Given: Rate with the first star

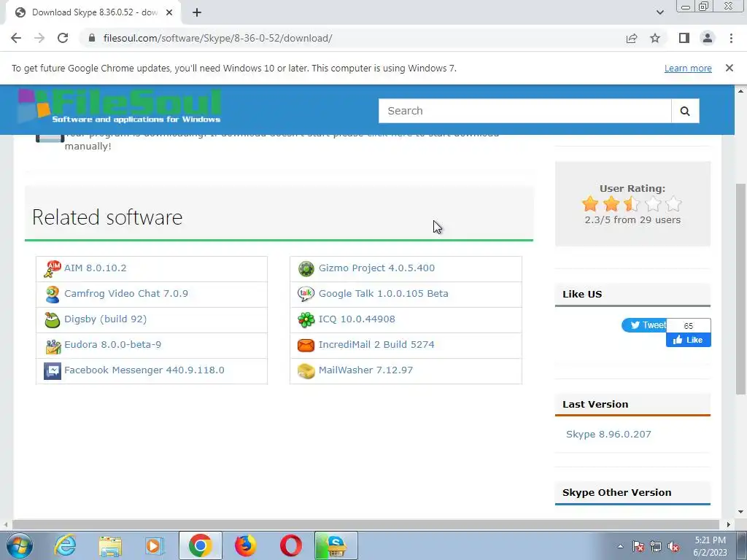Looking at the screenshot, I should click(x=590, y=204).
